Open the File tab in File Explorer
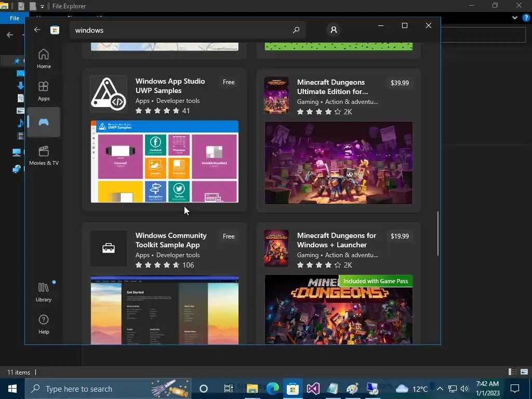 click(x=15, y=18)
